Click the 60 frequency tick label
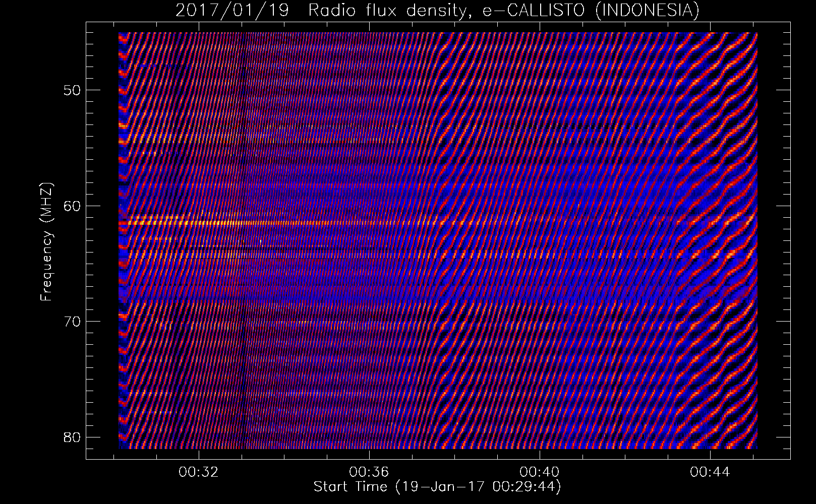816x504 pixels. (72, 206)
